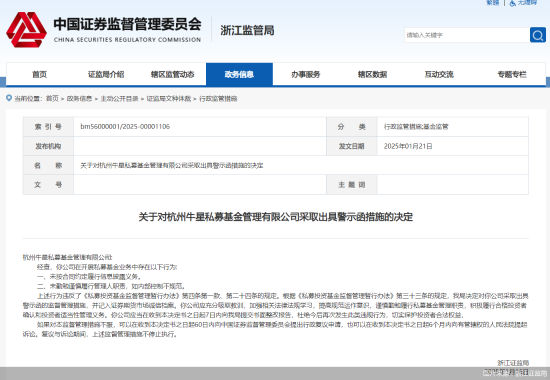This screenshot has height=380, width=550.
Task: Open the 证监局介绍 navigation tab
Action: point(106,74)
